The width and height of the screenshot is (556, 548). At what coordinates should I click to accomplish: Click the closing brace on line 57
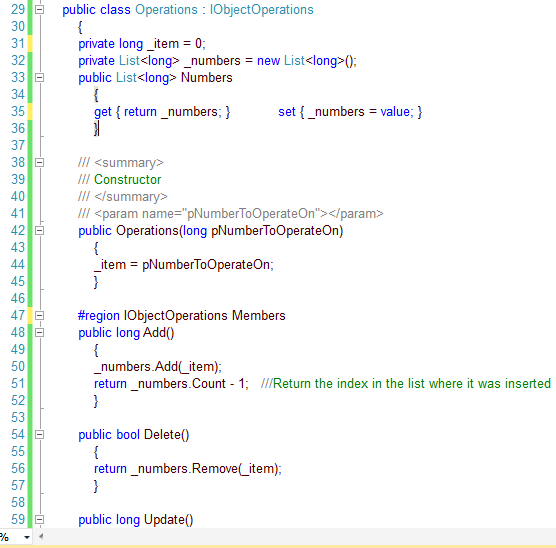(96, 486)
